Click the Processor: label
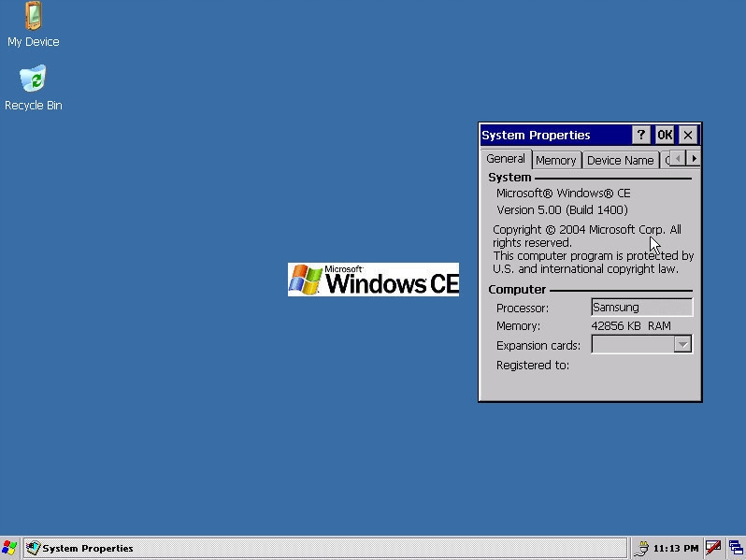This screenshot has height=560, width=746. pyautogui.click(x=523, y=309)
